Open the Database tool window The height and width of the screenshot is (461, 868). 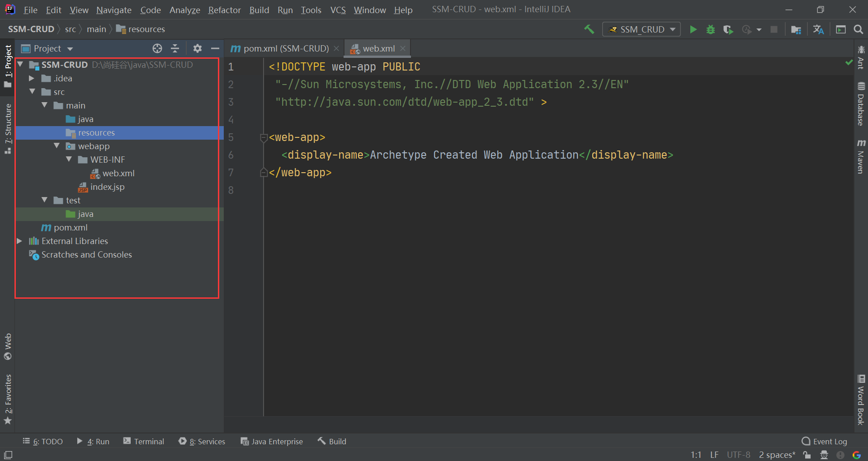[861, 104]
